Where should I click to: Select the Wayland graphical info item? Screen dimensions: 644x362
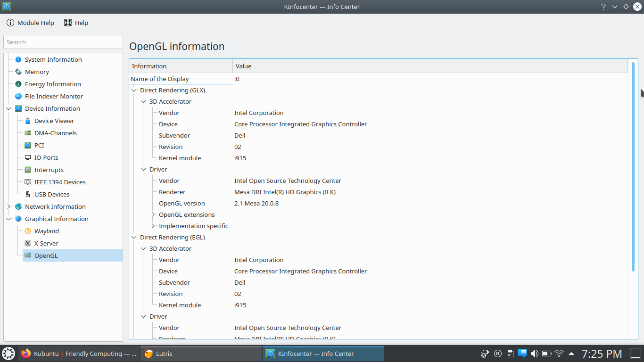[x=46, y=231]
